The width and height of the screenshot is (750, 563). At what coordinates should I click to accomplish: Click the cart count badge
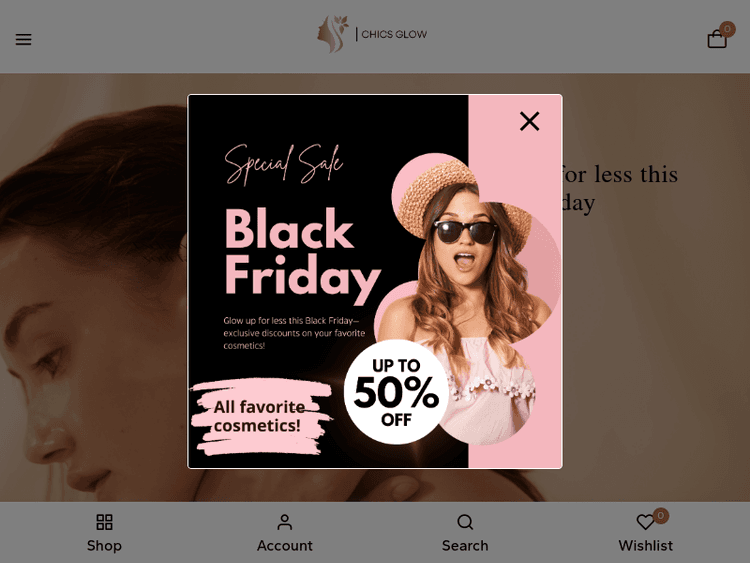pos(727,29)
